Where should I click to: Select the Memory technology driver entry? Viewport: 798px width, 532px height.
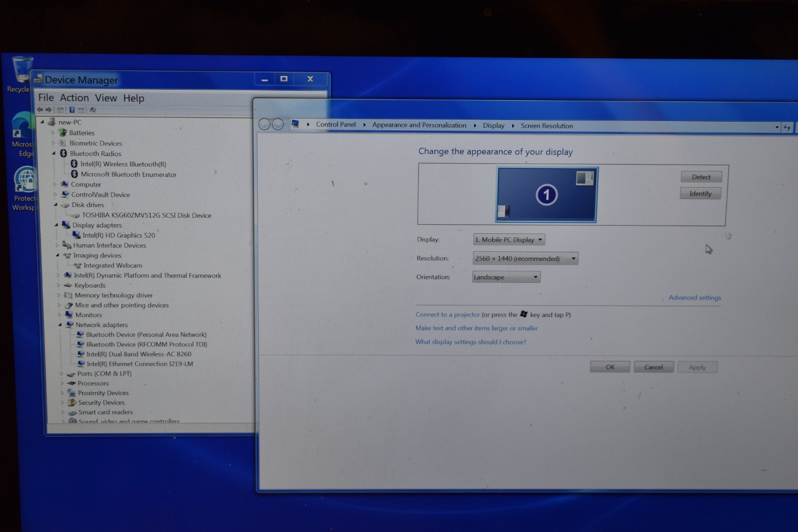114,295
